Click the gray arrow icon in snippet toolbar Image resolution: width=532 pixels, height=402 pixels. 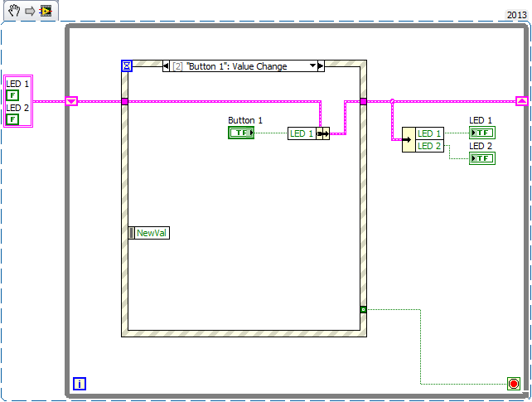(30, 12)
